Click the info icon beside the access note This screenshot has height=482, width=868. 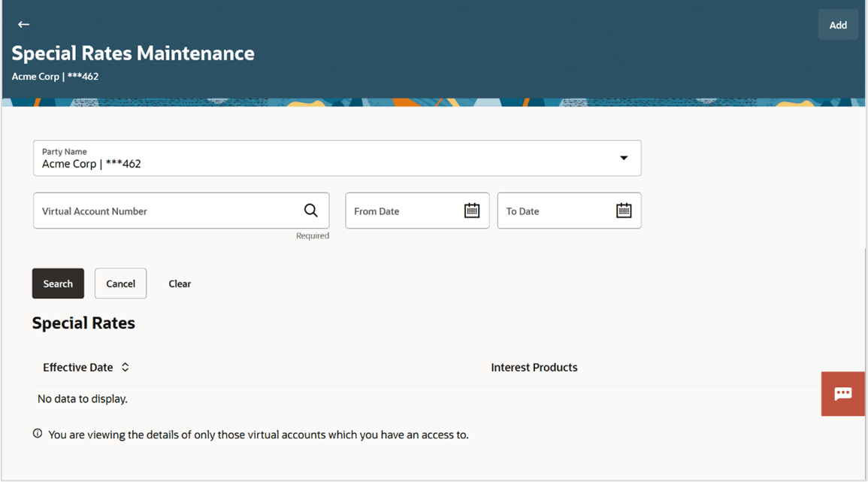click(x=38, y=434)
